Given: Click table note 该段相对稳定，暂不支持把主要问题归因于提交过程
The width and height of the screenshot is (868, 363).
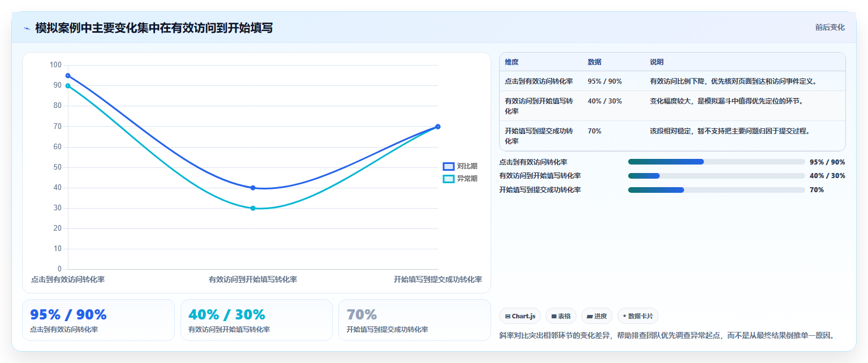Looking at the screenshot, I should click(x=731, y=131).
